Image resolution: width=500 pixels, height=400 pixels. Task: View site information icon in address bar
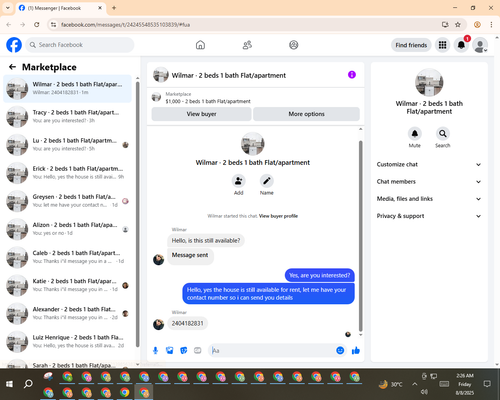(54, 25)
